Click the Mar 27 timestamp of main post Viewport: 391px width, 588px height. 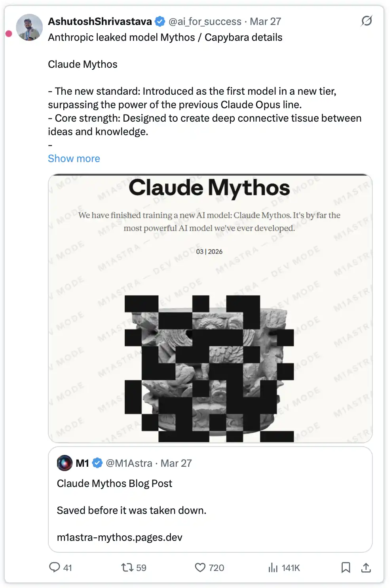pyautogui.click(x=266, y=21)
